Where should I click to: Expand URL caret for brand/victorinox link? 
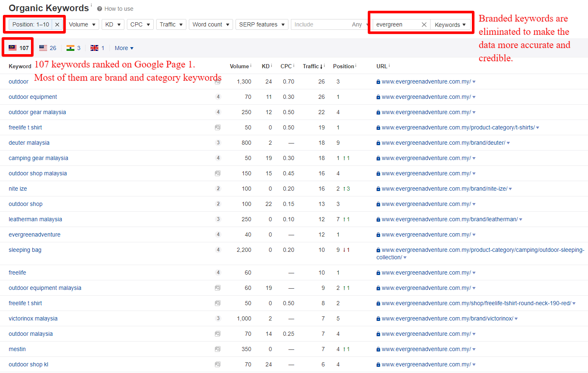click(516, 319)
